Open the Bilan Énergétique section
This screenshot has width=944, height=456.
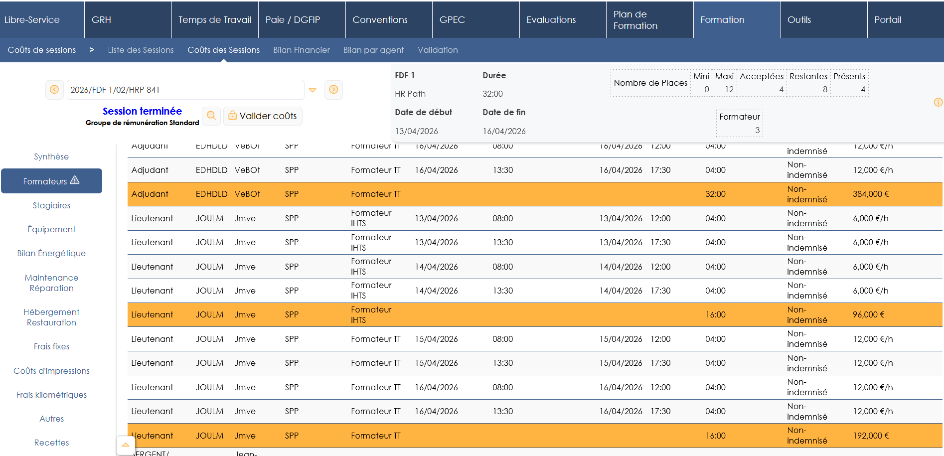pyautogui.click(x=51, y=254)
